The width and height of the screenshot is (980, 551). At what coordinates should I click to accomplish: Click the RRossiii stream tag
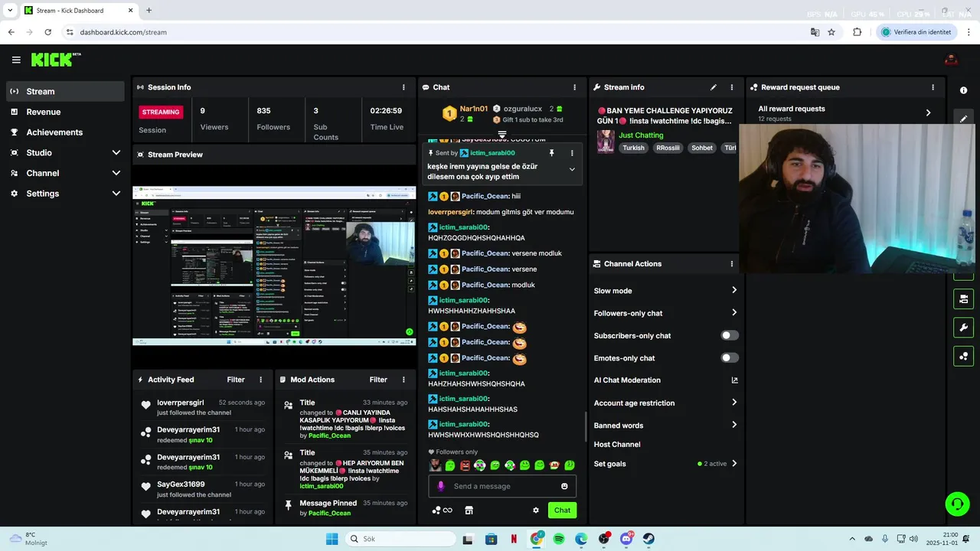coord(668,148)
